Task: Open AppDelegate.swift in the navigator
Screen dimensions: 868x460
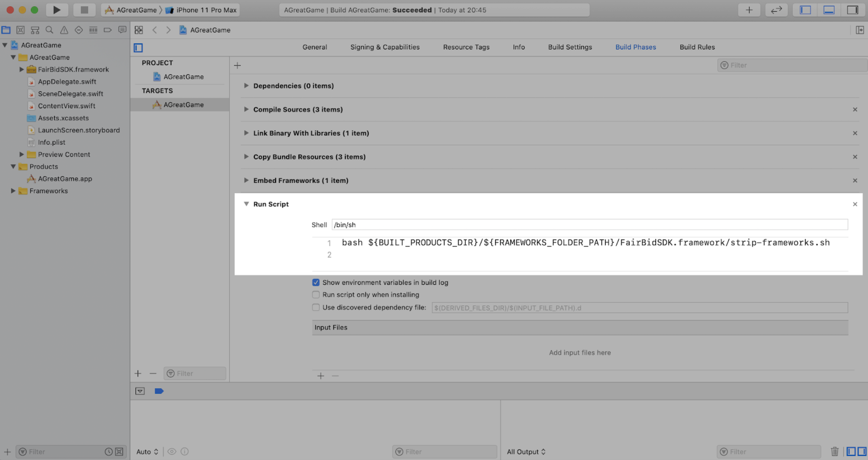Action: 67,82
